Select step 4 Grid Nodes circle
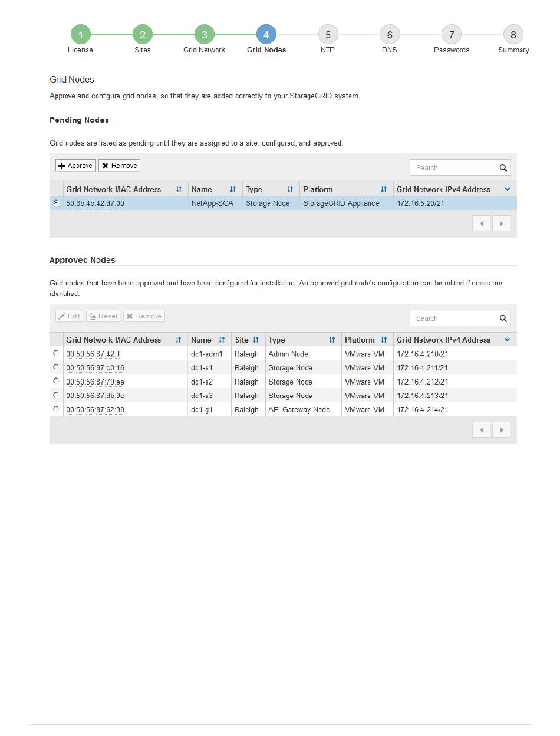The image size is (560, 736). tap(266, 34)
